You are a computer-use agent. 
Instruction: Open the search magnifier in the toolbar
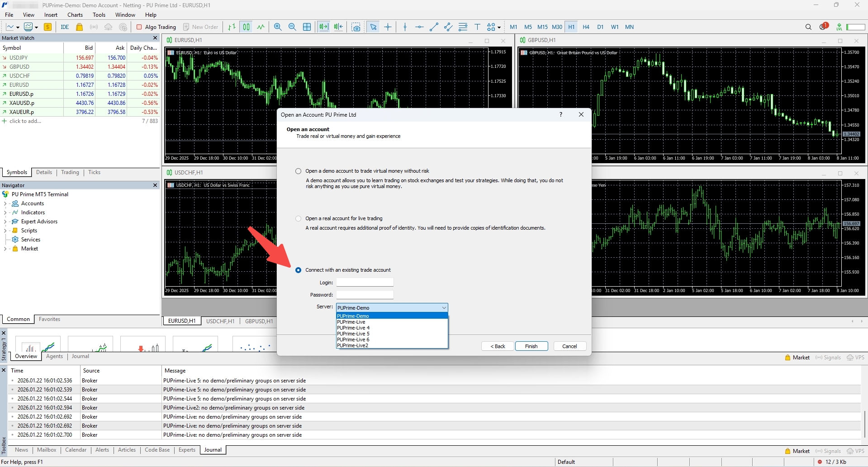point(808,27)
